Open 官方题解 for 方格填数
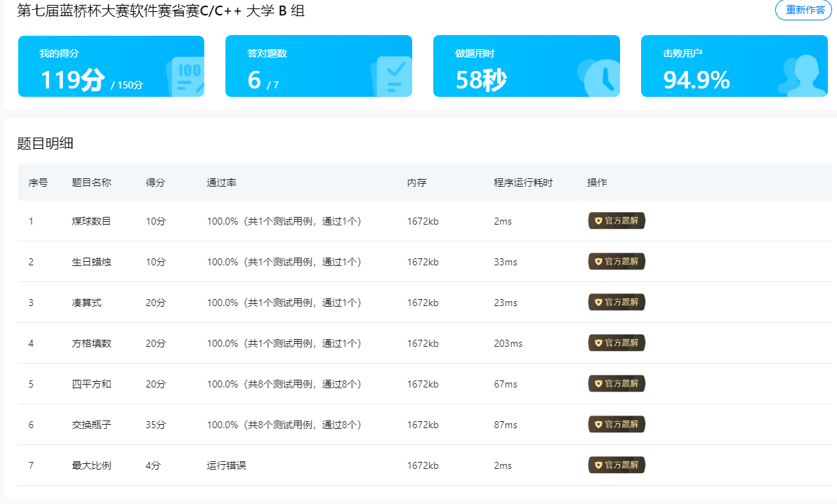 [x=617, y=343]
